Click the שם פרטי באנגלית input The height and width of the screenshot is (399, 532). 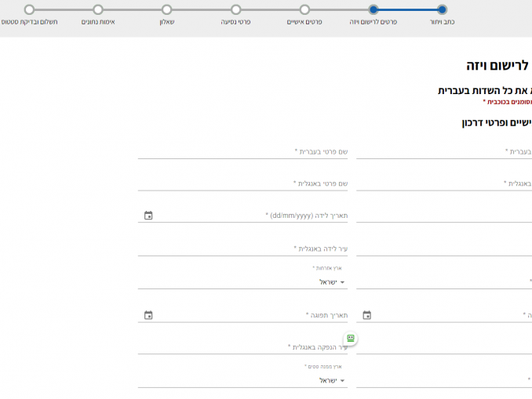click(243, 183)
